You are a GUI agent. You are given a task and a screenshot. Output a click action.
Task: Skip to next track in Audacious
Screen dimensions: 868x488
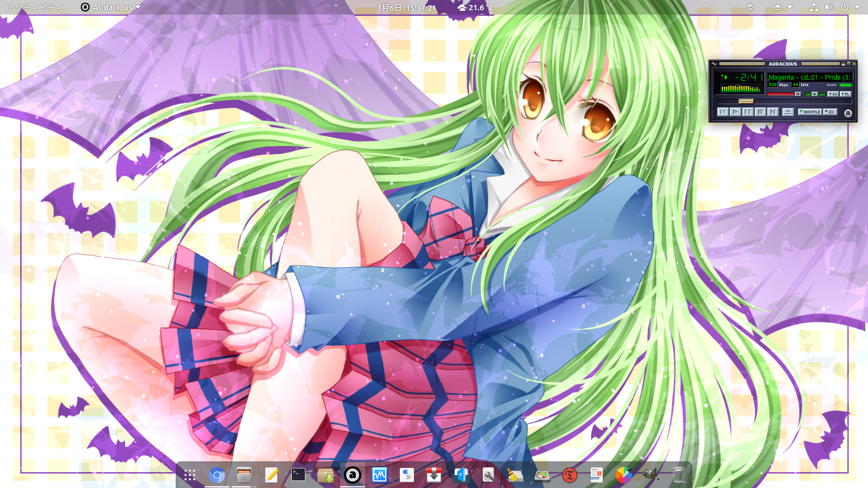click(773, 112)
